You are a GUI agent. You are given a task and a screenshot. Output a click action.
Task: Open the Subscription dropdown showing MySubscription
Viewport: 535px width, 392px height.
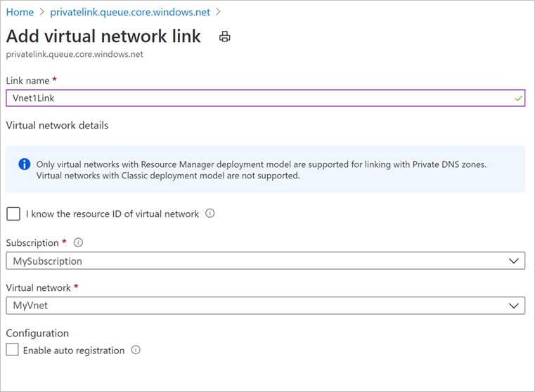tap(265, 261)
